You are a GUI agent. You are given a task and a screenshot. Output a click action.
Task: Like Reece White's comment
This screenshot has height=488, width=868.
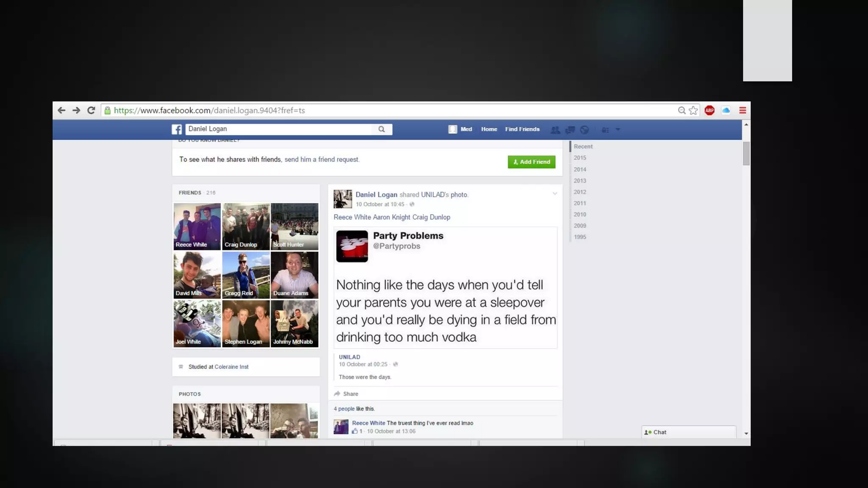355,431
